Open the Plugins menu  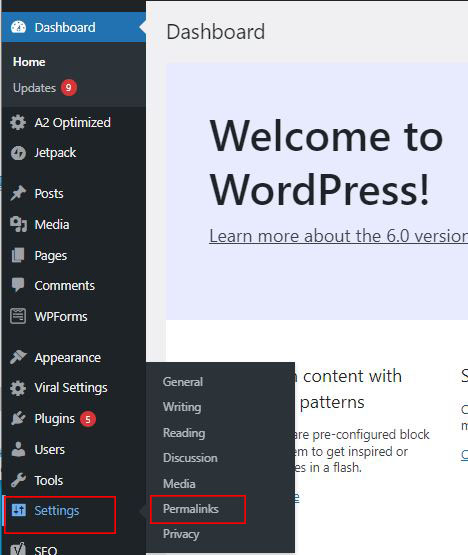(x=55, y=419)
